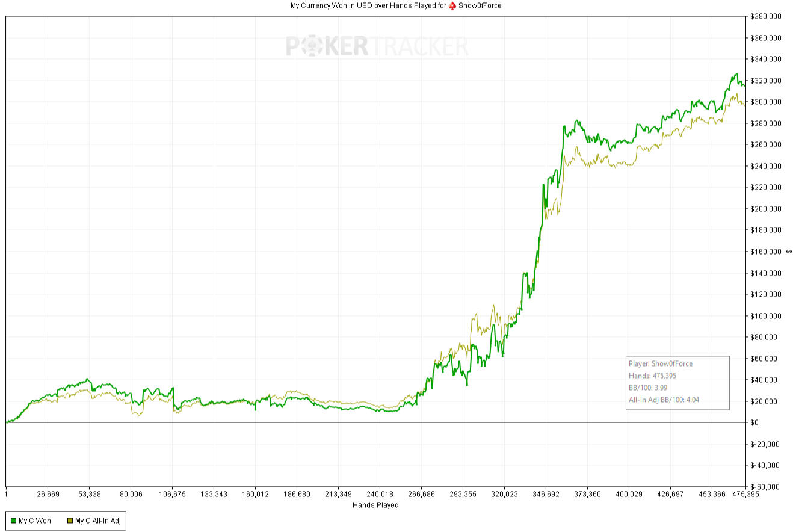Click the PokerStars spade icon in the title
The height and width of the screenshot is (532, 793).
pyautogui.click(x=453, y=5)
